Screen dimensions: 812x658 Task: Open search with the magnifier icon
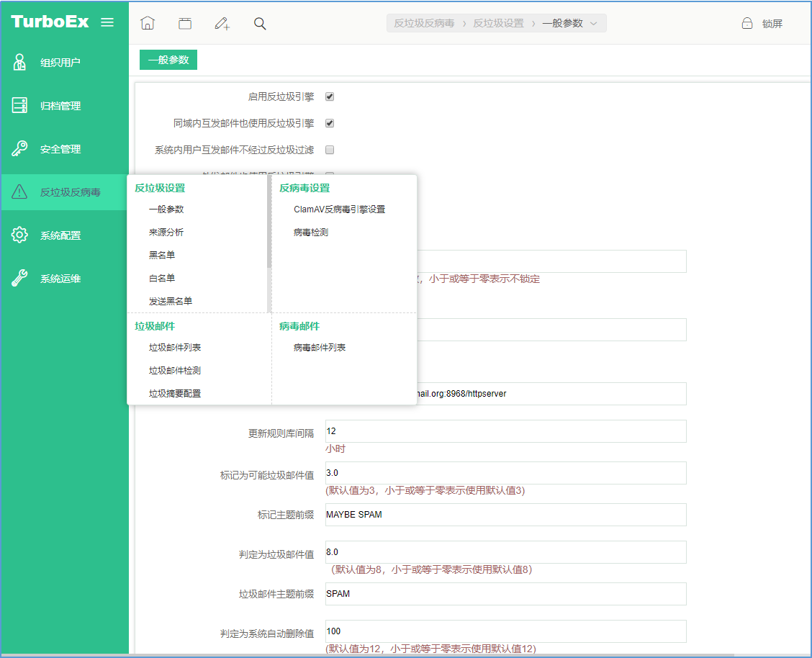(x=260, y=24)
